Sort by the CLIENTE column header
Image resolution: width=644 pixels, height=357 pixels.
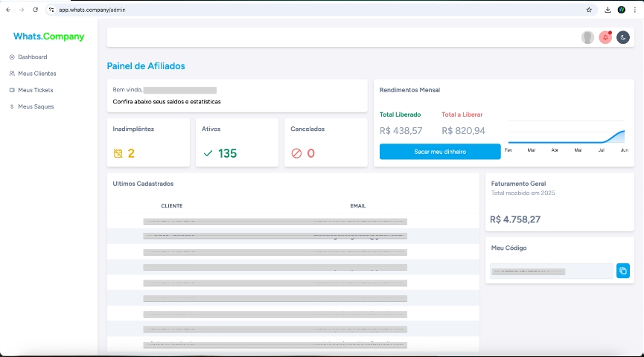[171, 206]
